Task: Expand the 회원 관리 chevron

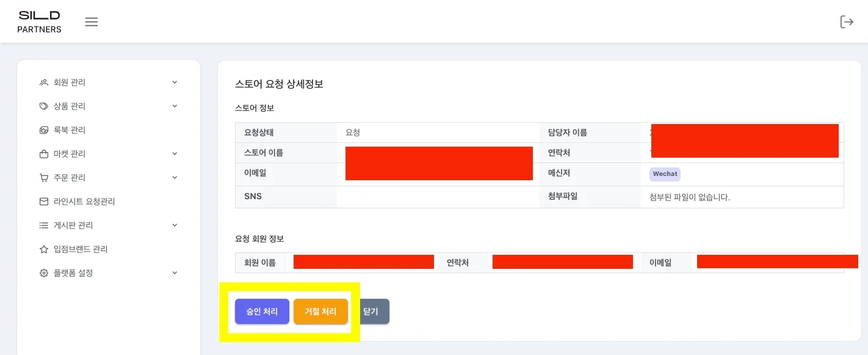Action: coord(175,82)
